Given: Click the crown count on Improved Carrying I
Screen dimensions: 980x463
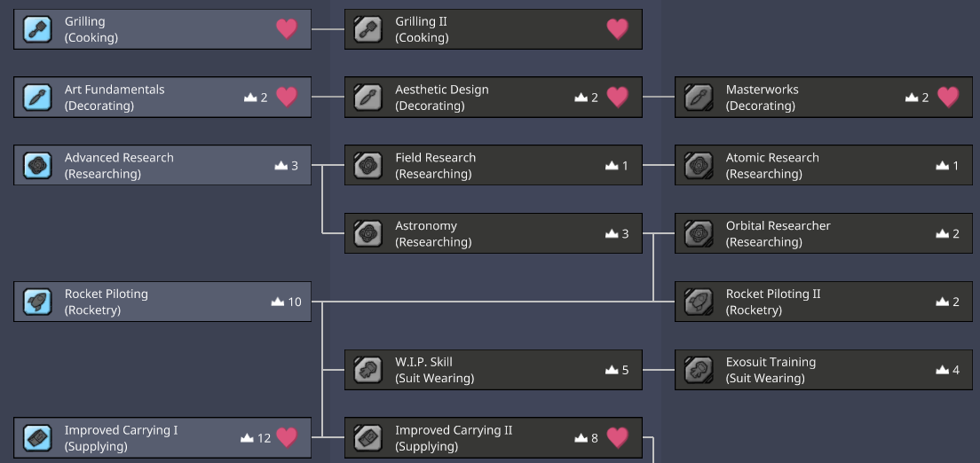Looking at the screenshot, I should [x=256, y=438].
